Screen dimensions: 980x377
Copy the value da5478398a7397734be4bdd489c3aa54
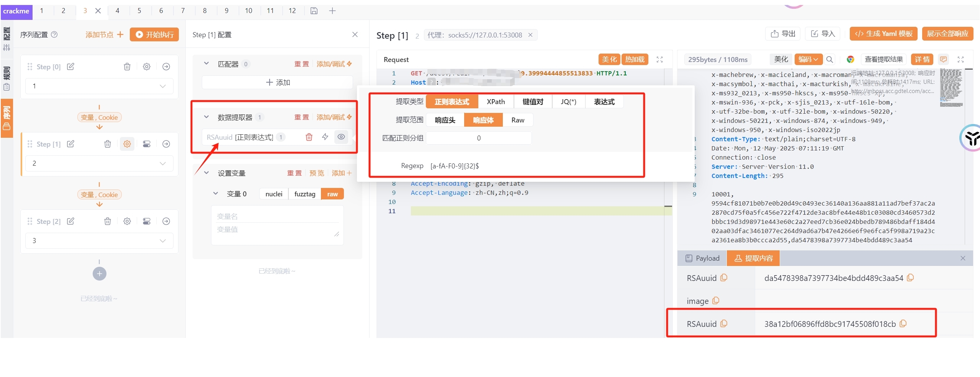(911, 278)
